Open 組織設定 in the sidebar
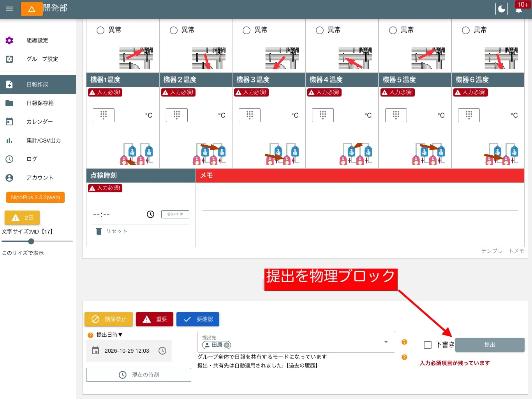 (x=38, y=40)
